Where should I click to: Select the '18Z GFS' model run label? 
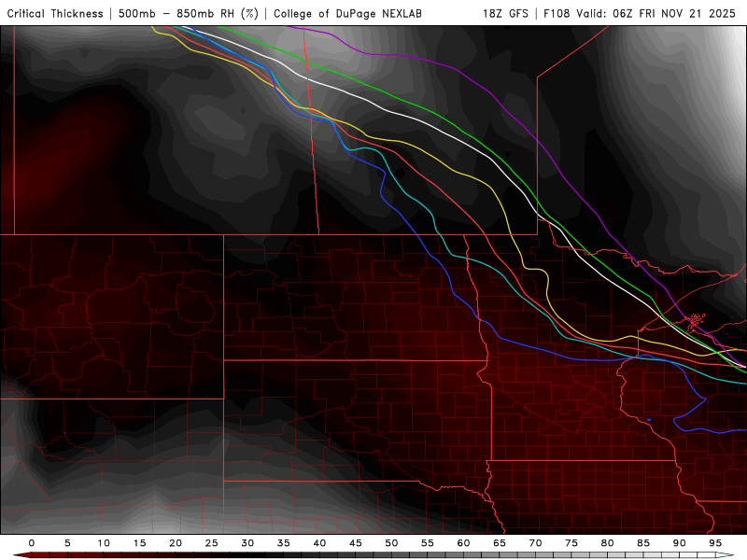click(505, 13)
